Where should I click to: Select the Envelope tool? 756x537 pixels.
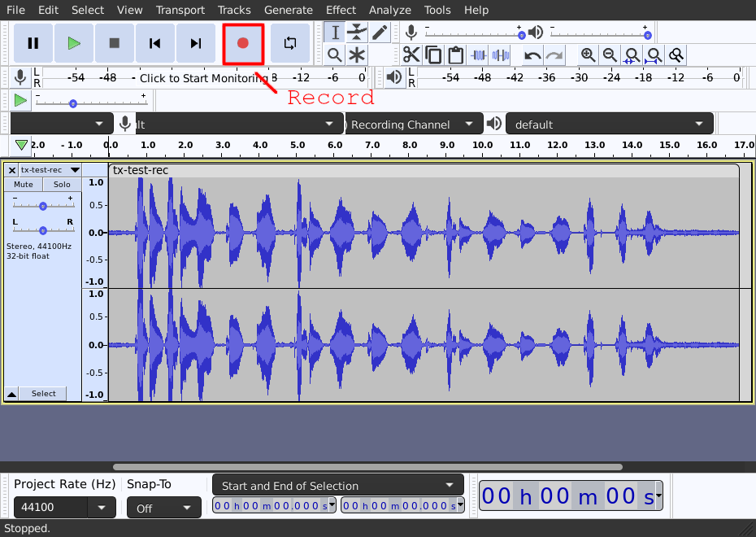pos(357,33)
